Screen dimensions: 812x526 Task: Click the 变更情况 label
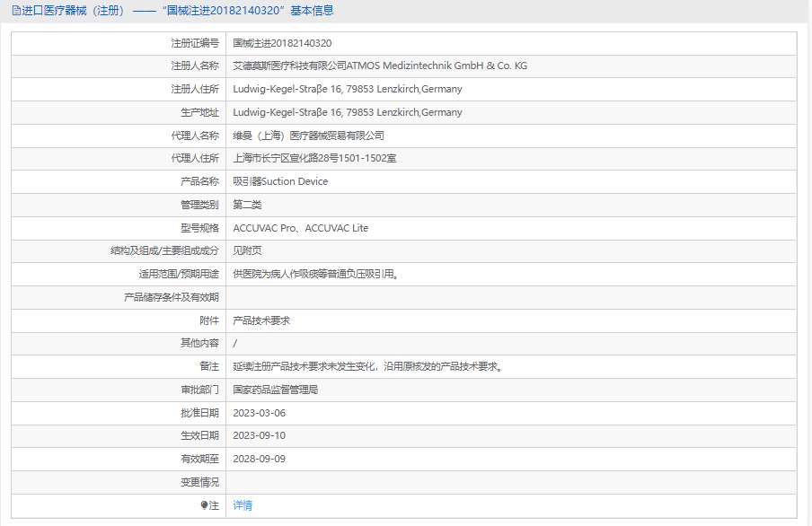(199, 483)
